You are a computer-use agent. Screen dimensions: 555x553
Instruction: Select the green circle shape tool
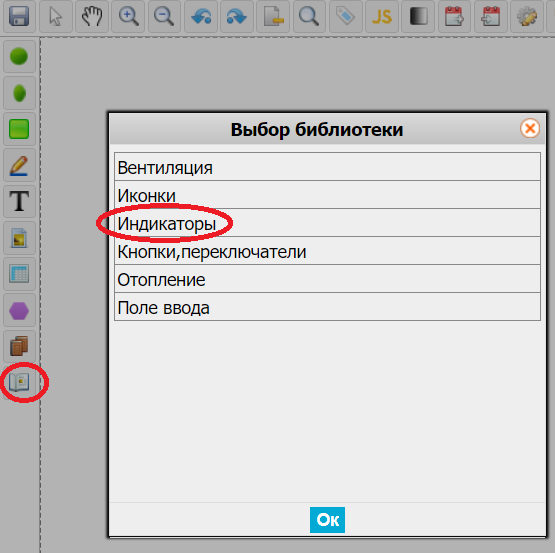tap(19, 57)
